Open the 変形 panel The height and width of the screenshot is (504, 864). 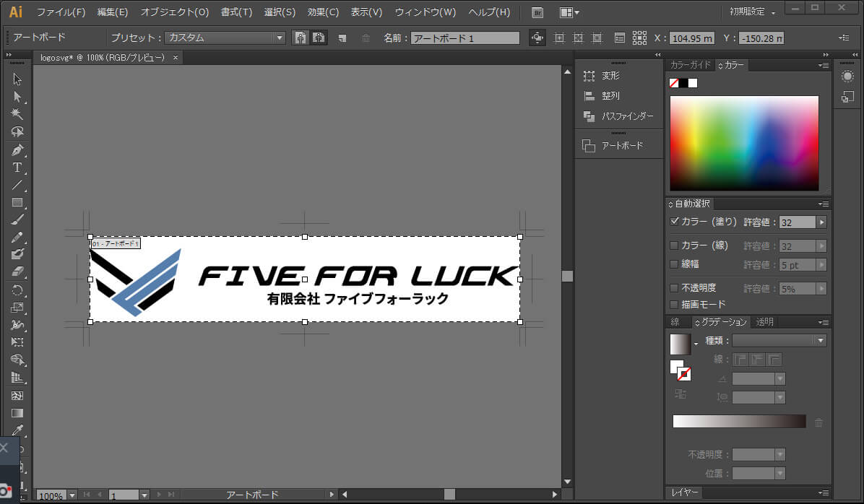pos(610,76)
